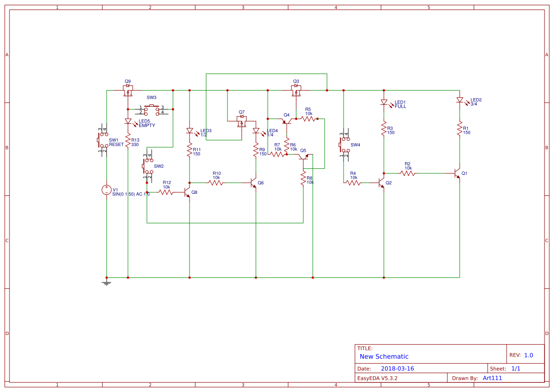The image size is (554, 392).
Task: Click the 2018-03-16 date field
Action: tap(398, 368)
